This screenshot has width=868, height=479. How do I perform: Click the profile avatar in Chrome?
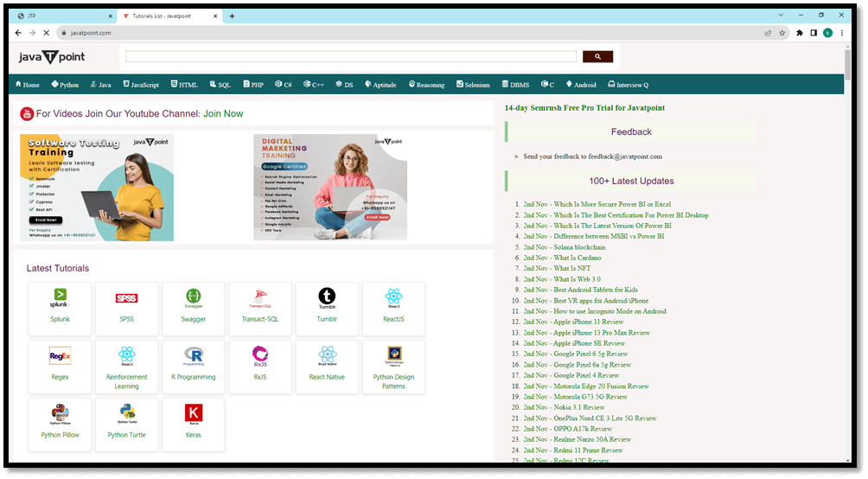(x=827, y=33)
